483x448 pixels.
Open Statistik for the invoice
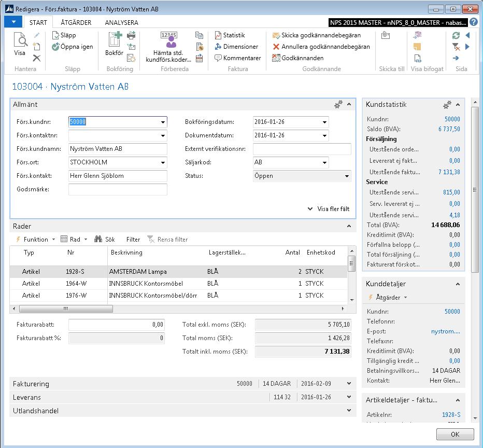tap(230, 35)
